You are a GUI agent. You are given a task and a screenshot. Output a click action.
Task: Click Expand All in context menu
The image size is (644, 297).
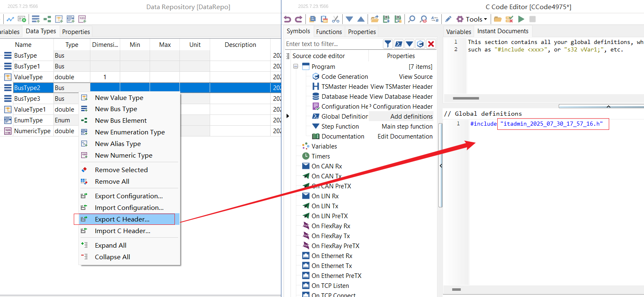click(x=129, y=246)
